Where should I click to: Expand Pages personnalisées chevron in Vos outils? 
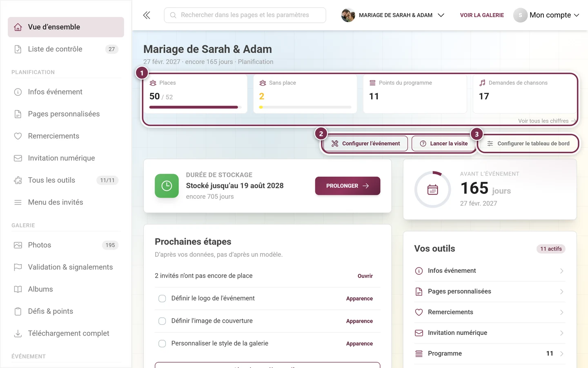coord(561,292)
